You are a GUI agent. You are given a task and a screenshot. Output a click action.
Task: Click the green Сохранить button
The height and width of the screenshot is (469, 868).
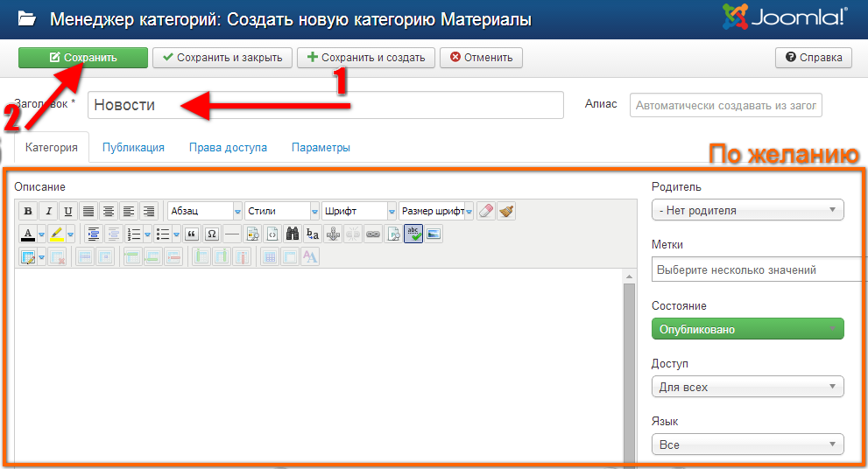83,58
